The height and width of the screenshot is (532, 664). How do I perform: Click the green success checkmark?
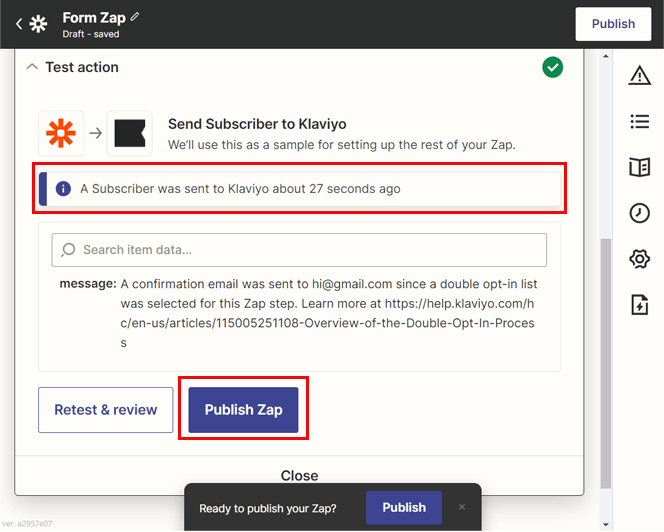coord(552,67)
